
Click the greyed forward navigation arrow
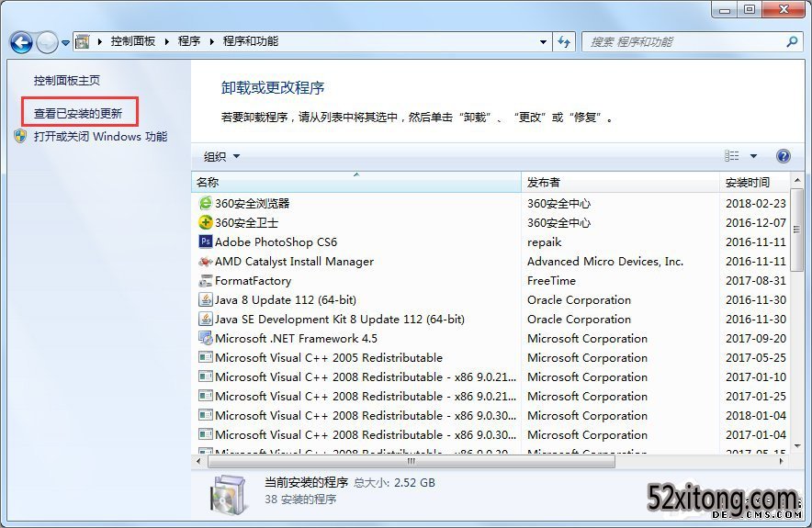[x=47, y=42]
